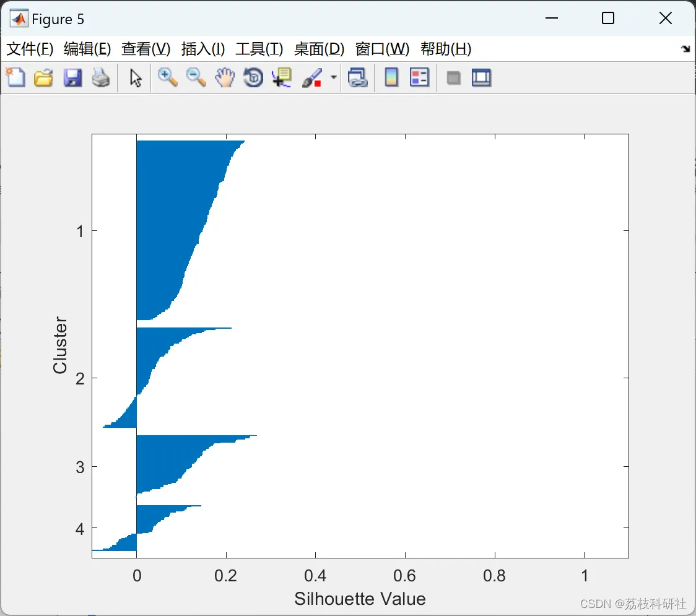Select the Edit Plot arrow tool

(x=136, y=77)
